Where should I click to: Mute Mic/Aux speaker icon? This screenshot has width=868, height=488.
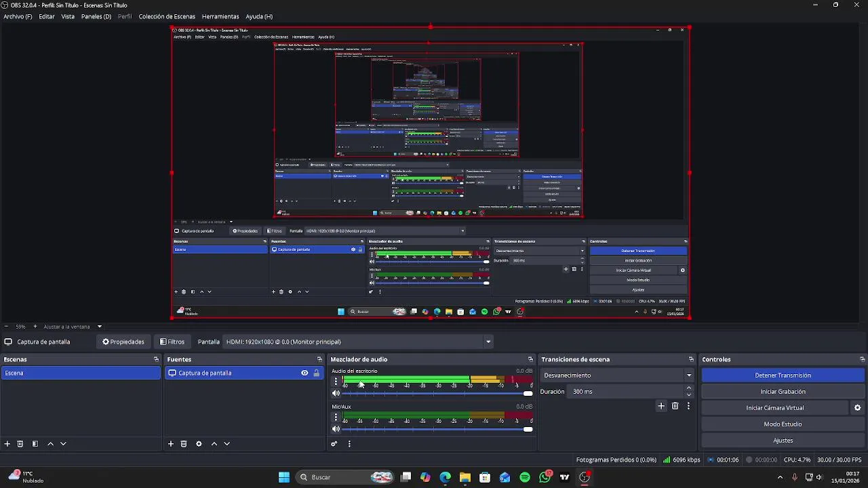336,429
